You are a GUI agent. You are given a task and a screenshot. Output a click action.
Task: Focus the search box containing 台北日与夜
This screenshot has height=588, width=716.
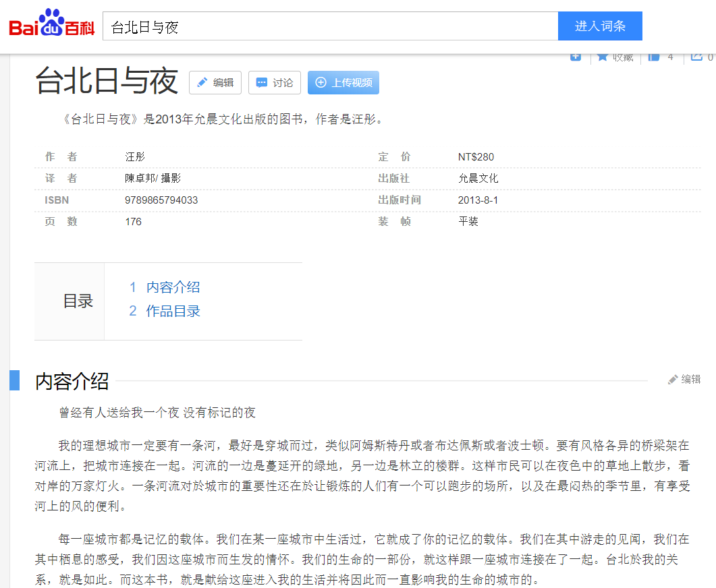point(330,26)
